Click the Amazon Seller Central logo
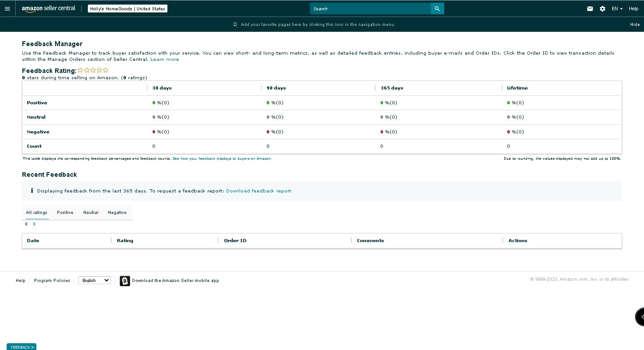Image resolution: width=644 pixels, height=350 pixels. click(x=48, y=9)
